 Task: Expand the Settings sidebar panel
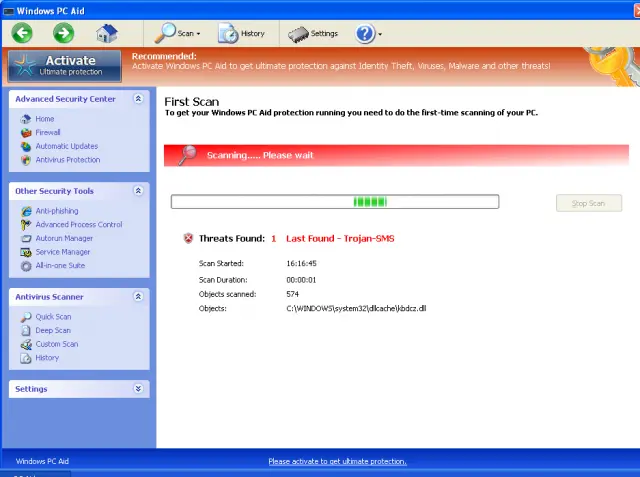138,388
